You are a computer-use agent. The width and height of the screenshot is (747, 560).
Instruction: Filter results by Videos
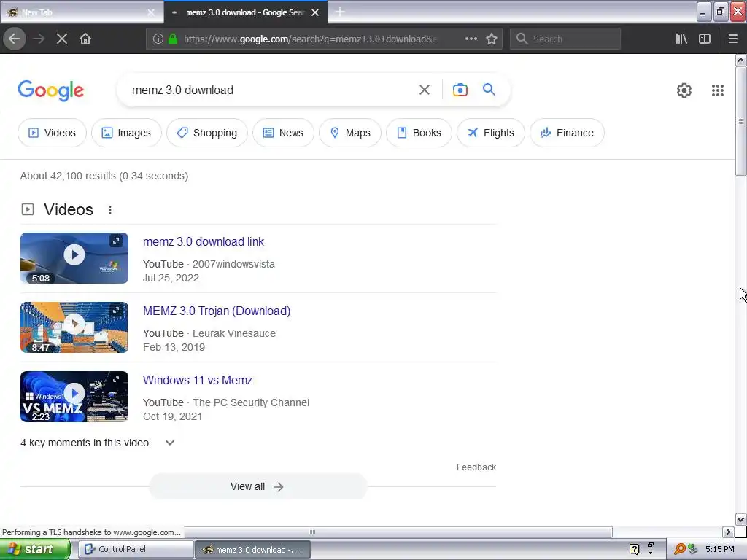coord(52,133)
